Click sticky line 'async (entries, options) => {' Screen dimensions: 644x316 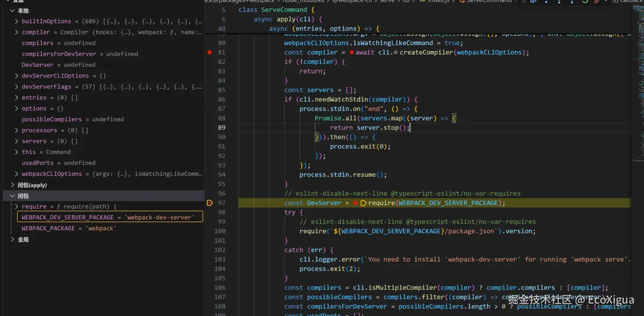point(324,29)
